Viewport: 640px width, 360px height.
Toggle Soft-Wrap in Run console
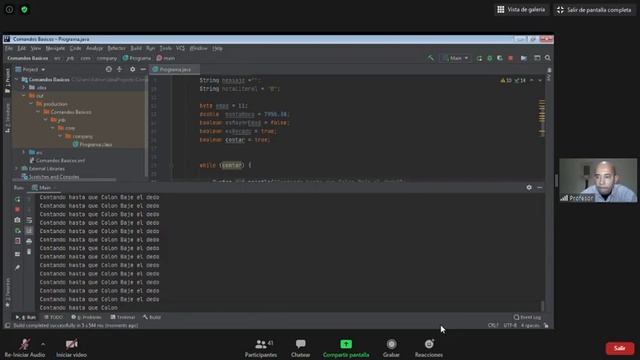(29, 220)
